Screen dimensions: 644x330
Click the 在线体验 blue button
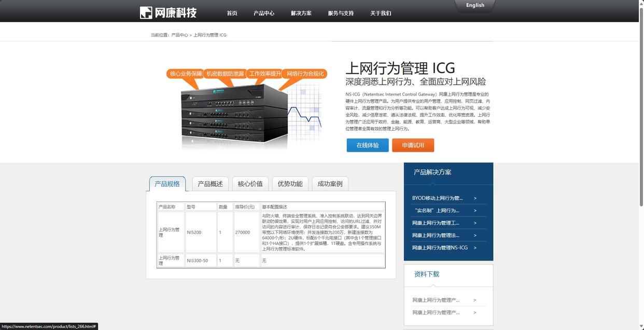point(368,145)
